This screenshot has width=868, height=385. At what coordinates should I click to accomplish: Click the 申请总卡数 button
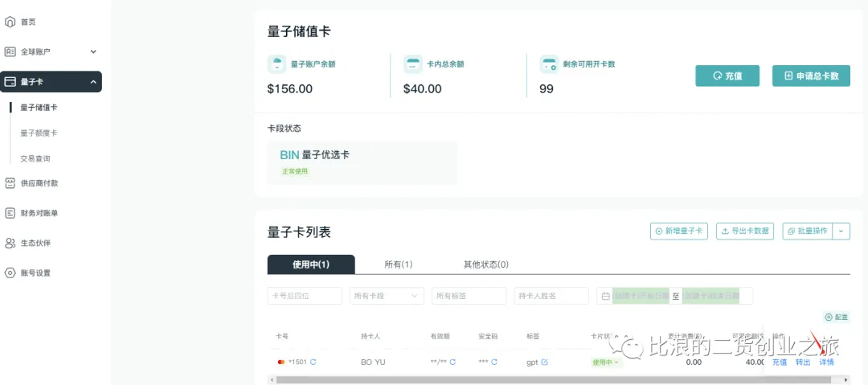[x=811, y=76]
